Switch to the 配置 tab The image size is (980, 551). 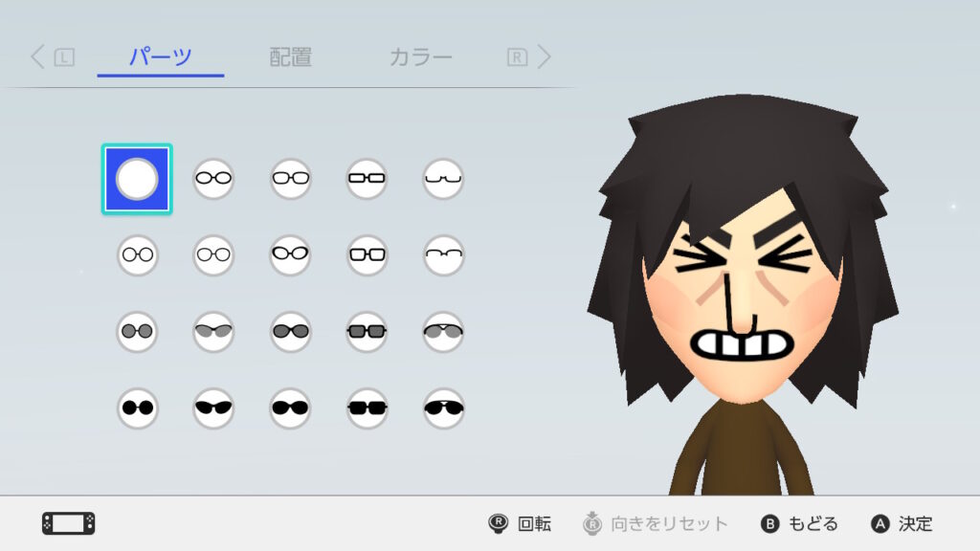[x=291, y=57]
